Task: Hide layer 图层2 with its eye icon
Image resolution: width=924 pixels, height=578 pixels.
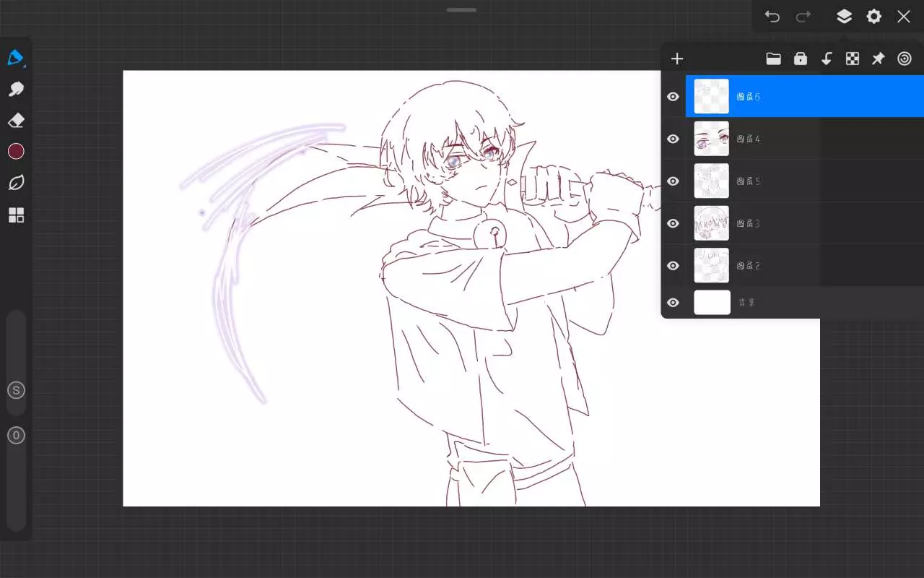Action: click(674, 266)
